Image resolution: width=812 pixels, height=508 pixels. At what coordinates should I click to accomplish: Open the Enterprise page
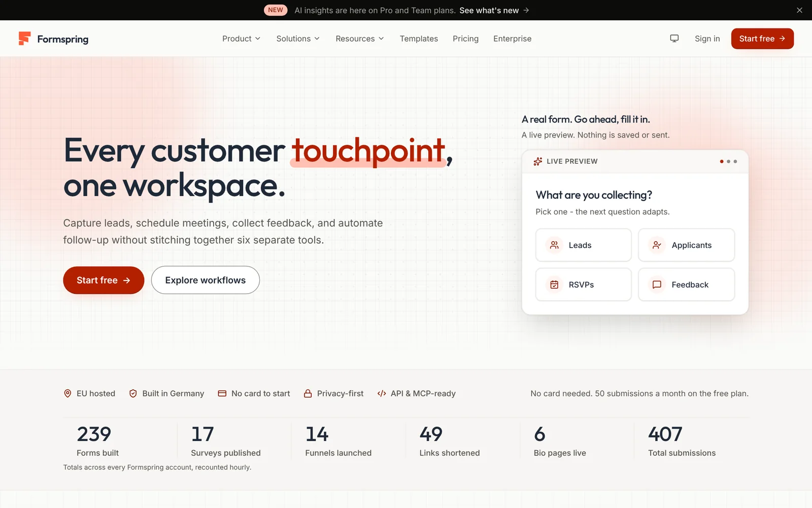(x=513, y=39)
